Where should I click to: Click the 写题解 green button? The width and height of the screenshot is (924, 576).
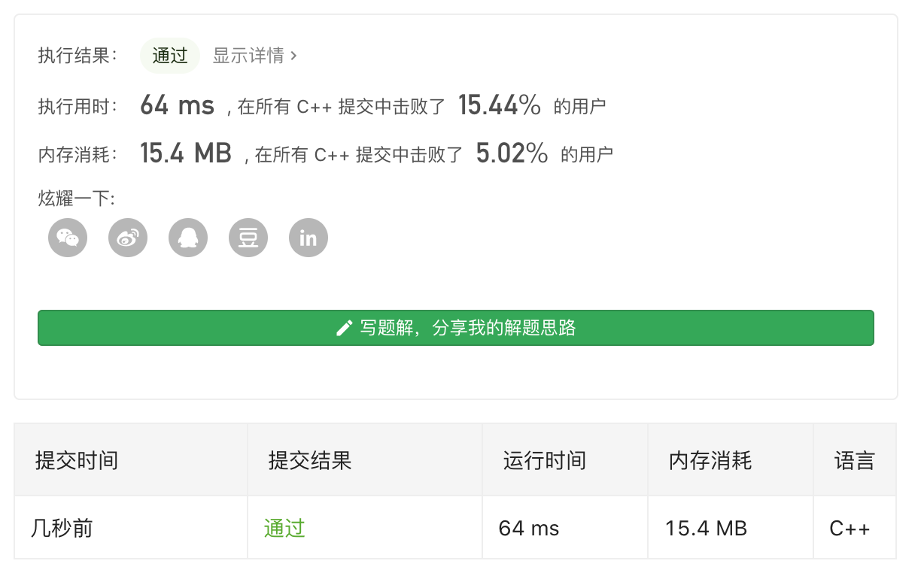coord(456,328)
